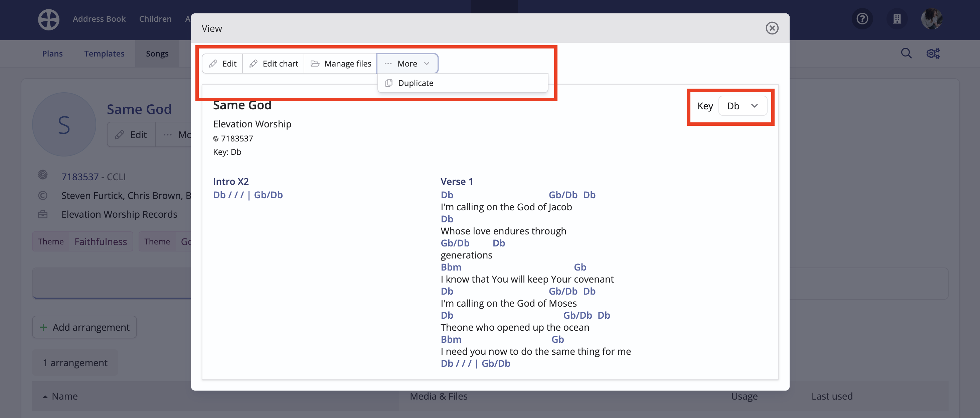Click the Key: Db text

tap(227, 152)
